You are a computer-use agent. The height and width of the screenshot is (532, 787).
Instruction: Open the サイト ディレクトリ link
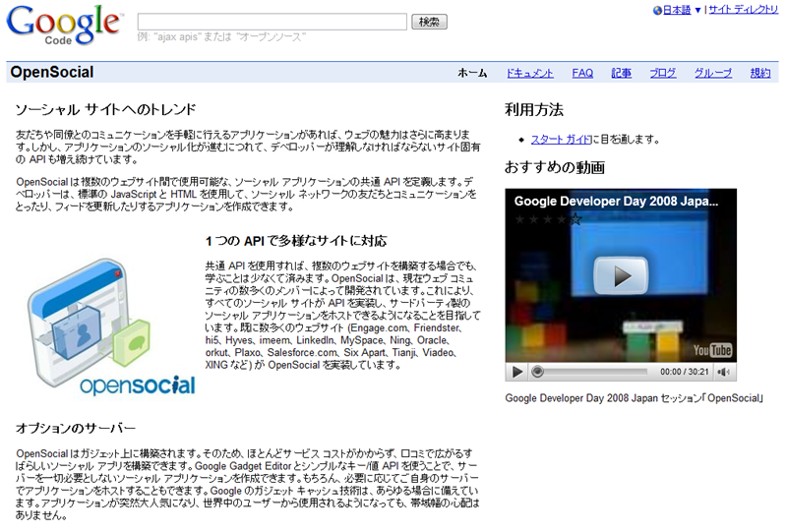click(744, 10)
